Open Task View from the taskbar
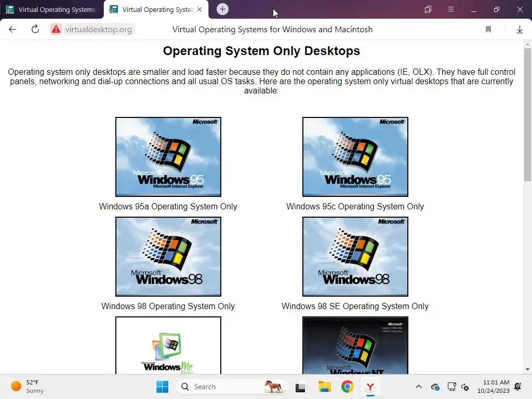Viewport: 532px width, 399px height. point(300,387)
